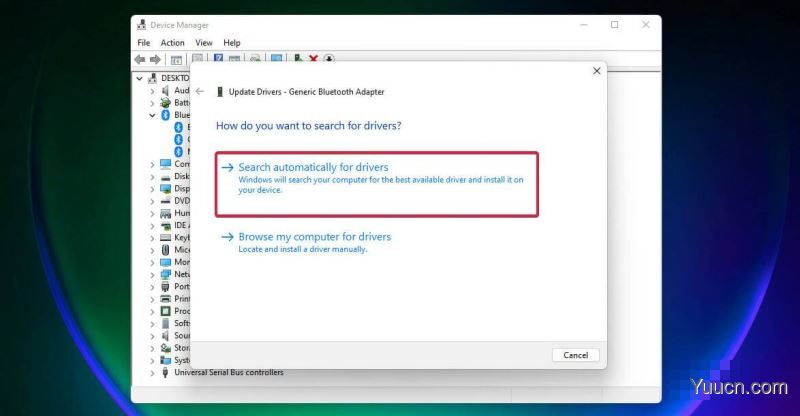The width and height of the screenshot is (800, 416).
Task: Select the DVD drives category icon
Action: 165,201
